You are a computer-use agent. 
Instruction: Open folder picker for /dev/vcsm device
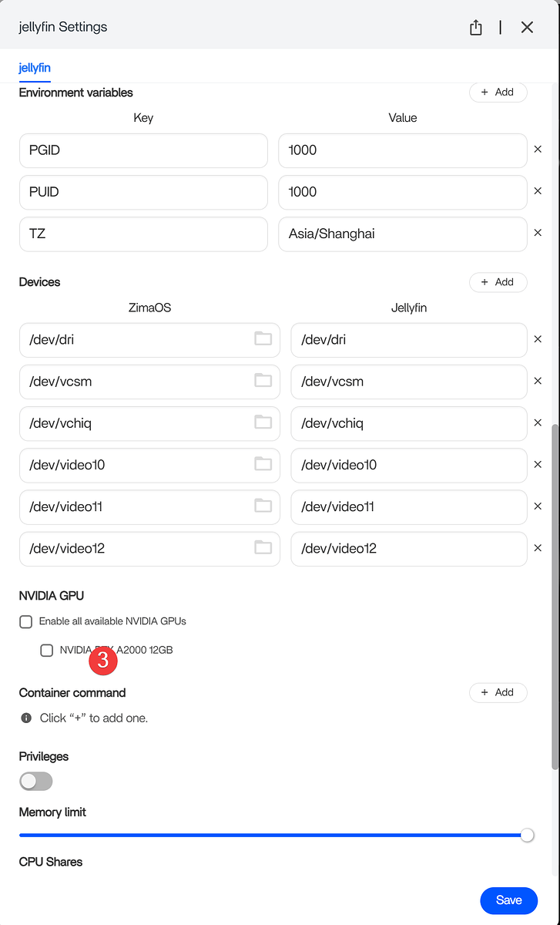[263, 381]
